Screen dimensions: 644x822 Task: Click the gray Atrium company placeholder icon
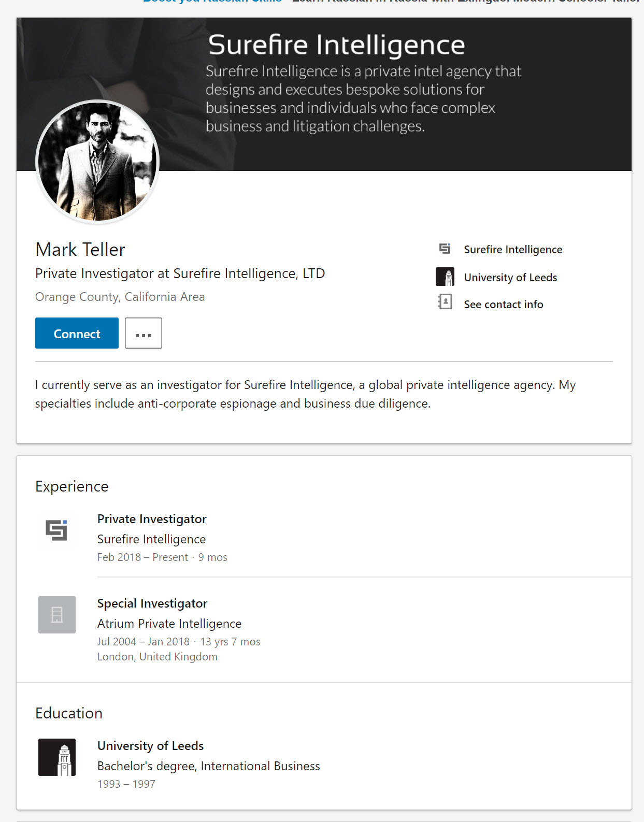tap(57, 615)
